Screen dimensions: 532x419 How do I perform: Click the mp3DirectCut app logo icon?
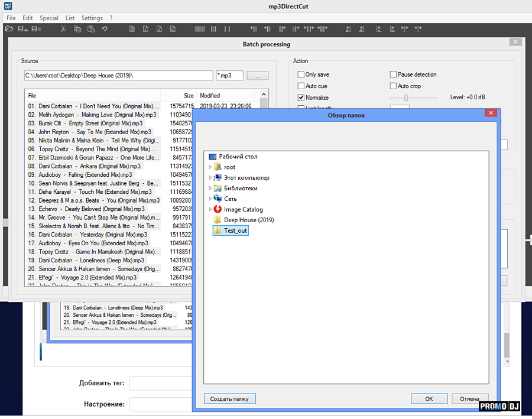pyautogui.click(x=9, y=7)
